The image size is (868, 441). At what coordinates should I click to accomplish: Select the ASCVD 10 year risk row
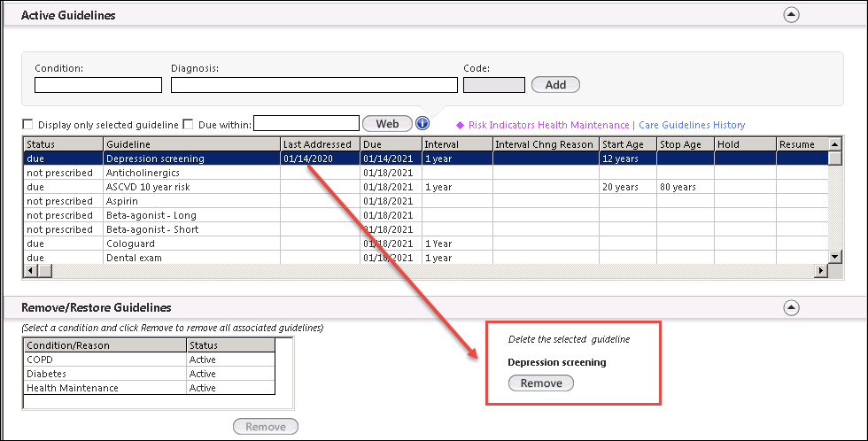tap(426, 187)
